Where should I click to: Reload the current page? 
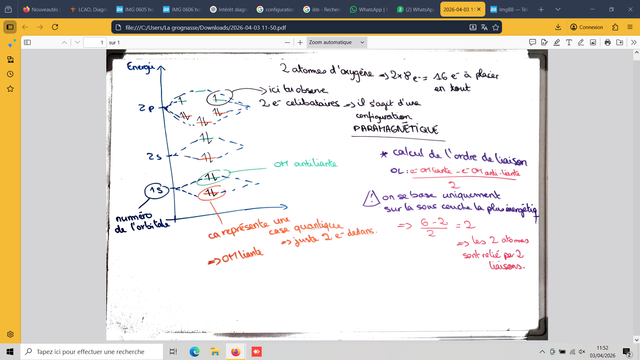(55, 27)
